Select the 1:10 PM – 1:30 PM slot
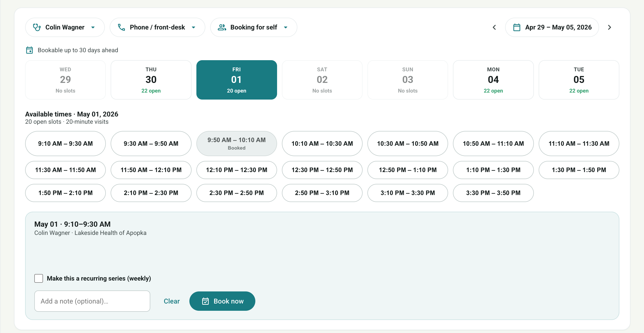The height and width of the screenshot is (333, 644). point(493,170)
